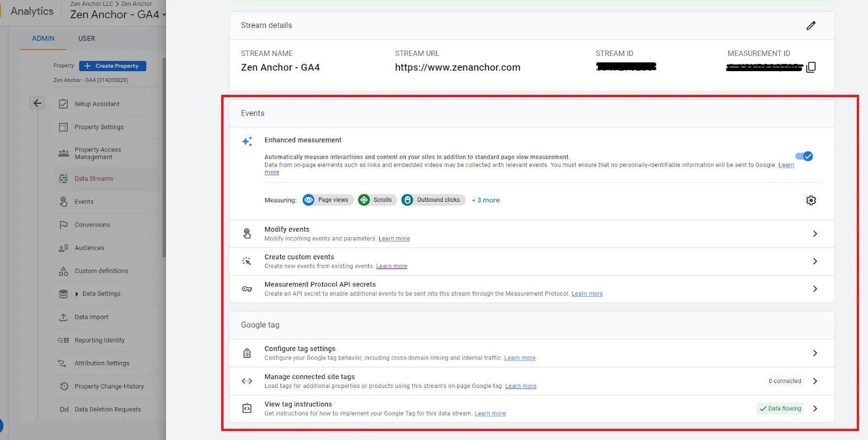This screenshot has height=440, width=868.
Task: Click the Data flowing status badge
Action: pos(781,409)
